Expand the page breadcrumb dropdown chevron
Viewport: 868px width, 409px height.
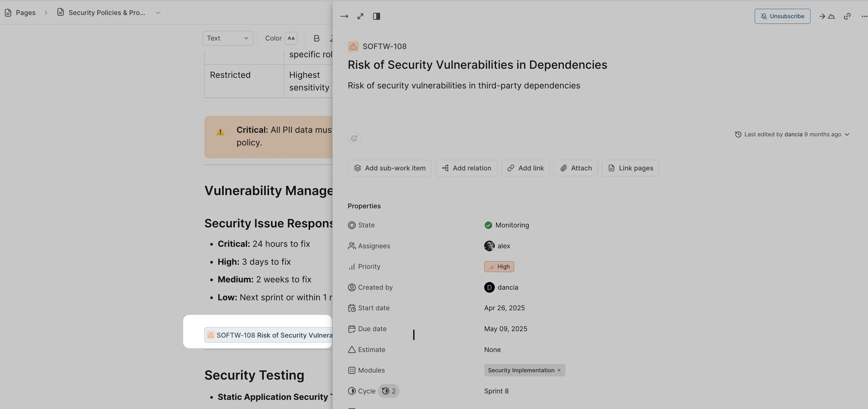[x=158, y=13]
